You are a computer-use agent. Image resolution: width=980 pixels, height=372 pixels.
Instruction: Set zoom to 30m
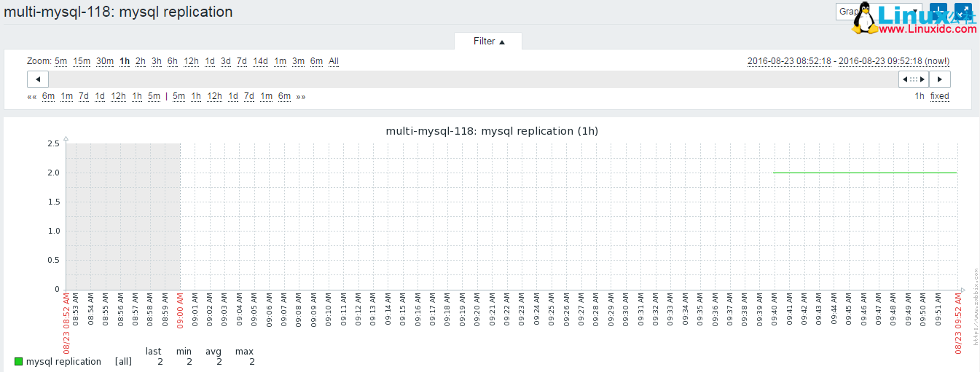pos(105,61)
